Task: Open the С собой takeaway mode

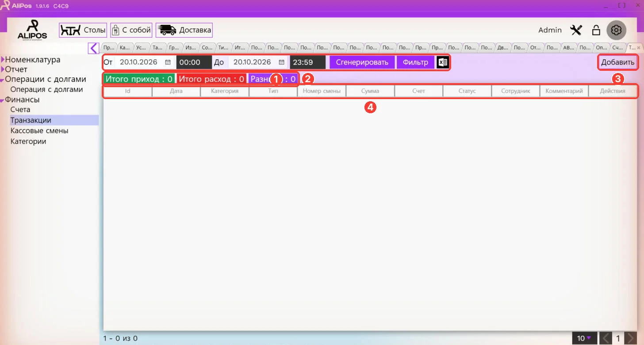Action: (x=131, y=30)
